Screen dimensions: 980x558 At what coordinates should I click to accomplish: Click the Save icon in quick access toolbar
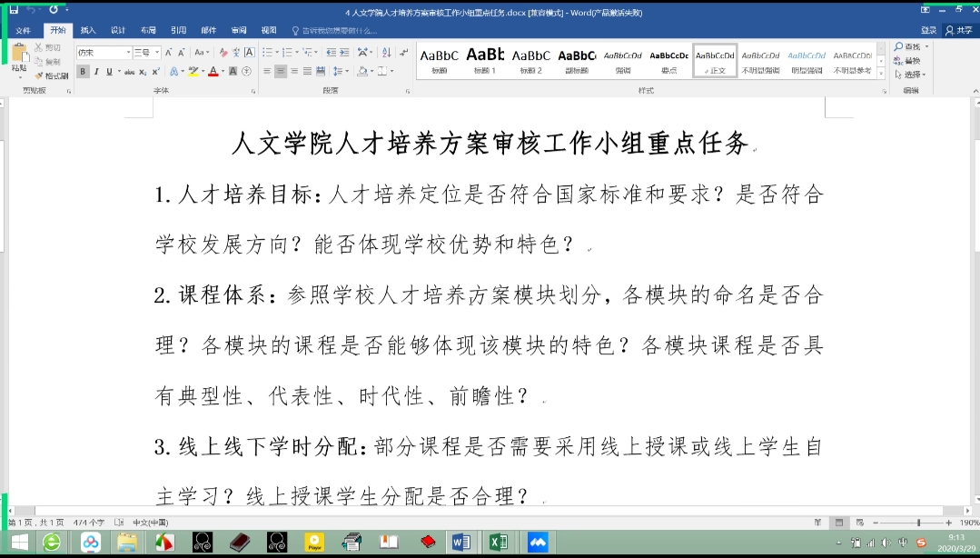pyautogui.click(x=14, y=9)
